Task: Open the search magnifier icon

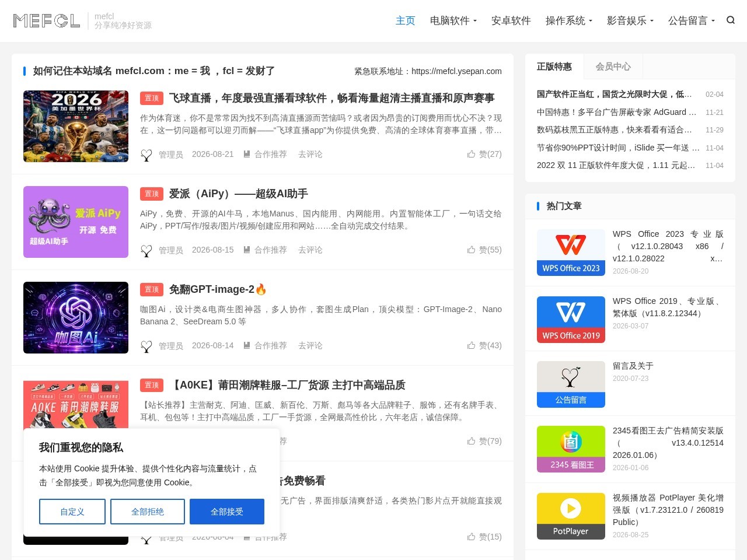Action: (x=731, y=20)
